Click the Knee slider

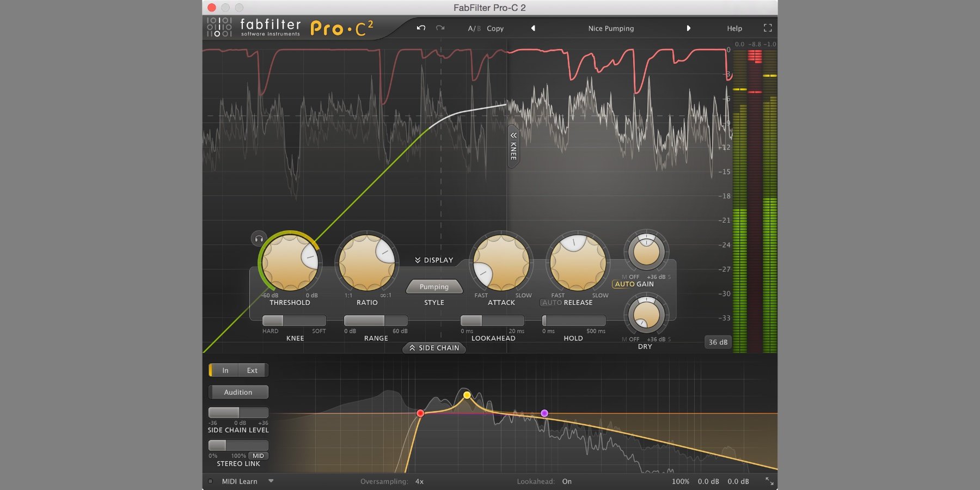294,321
